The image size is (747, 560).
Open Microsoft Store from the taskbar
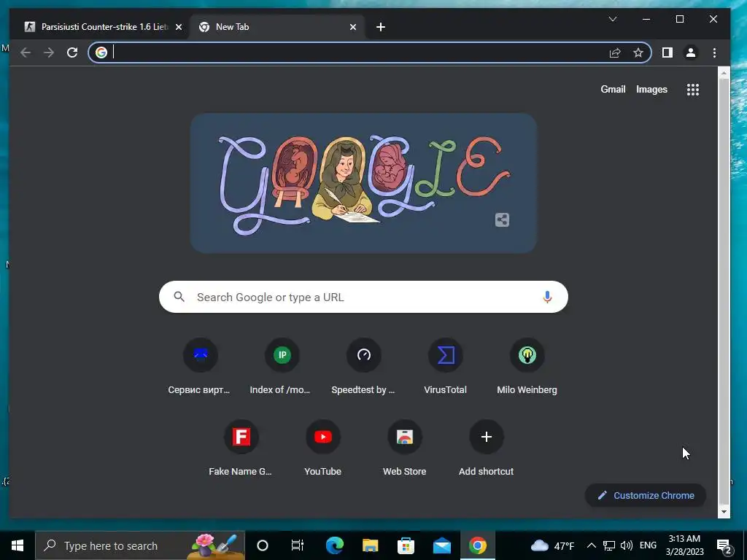coord(406,545)
